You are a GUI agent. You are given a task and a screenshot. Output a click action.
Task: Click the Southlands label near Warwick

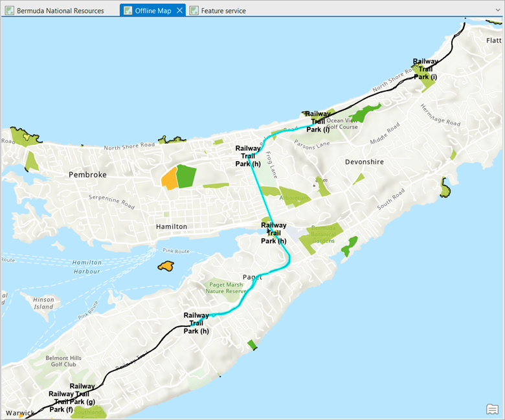coord(89,412)
